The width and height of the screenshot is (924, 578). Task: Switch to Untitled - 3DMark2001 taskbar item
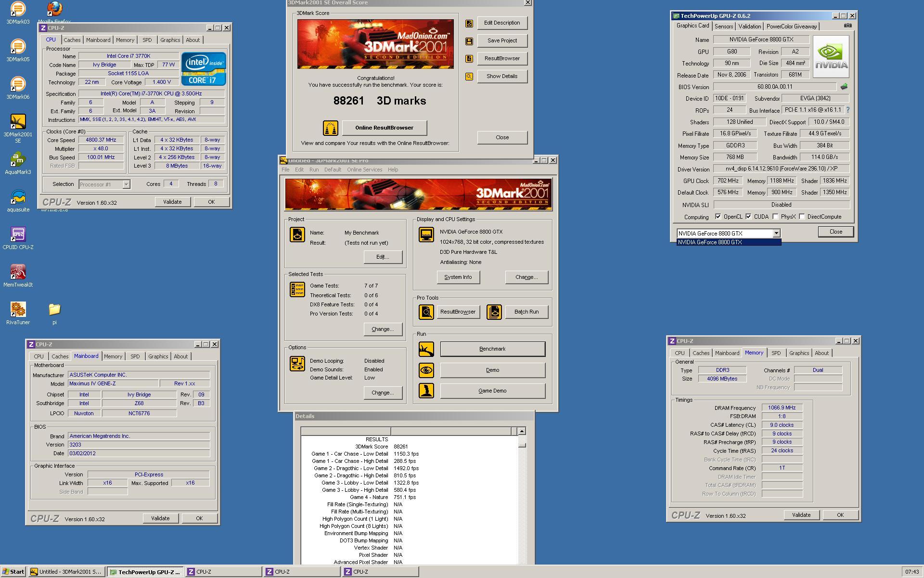[x=66, y=572]
